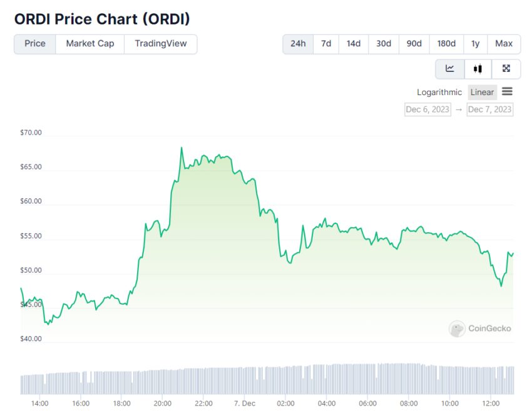Switch to line chart view icon
The image size is (532, 418).
450,69
